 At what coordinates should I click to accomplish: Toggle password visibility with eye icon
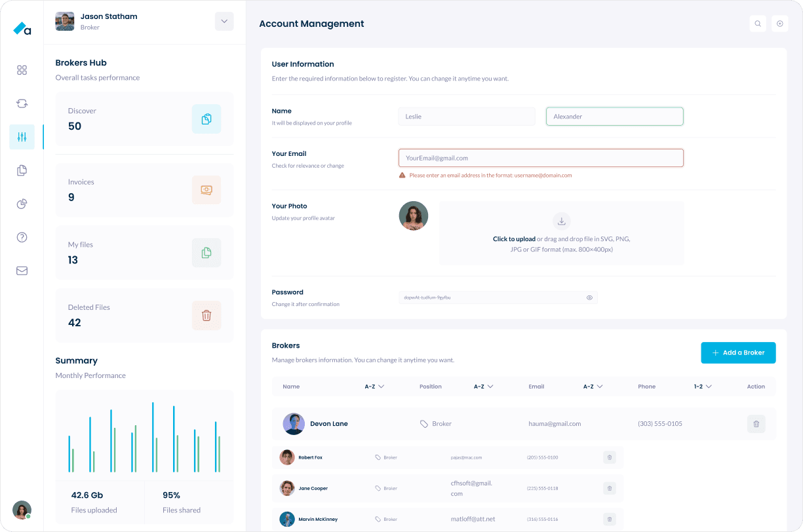[589, 297]
